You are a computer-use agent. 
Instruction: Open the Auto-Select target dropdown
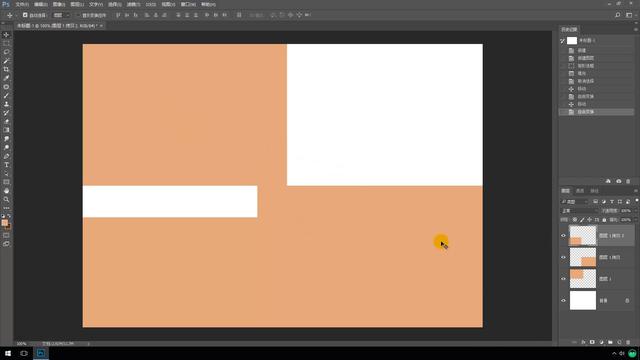coord(61,15)
